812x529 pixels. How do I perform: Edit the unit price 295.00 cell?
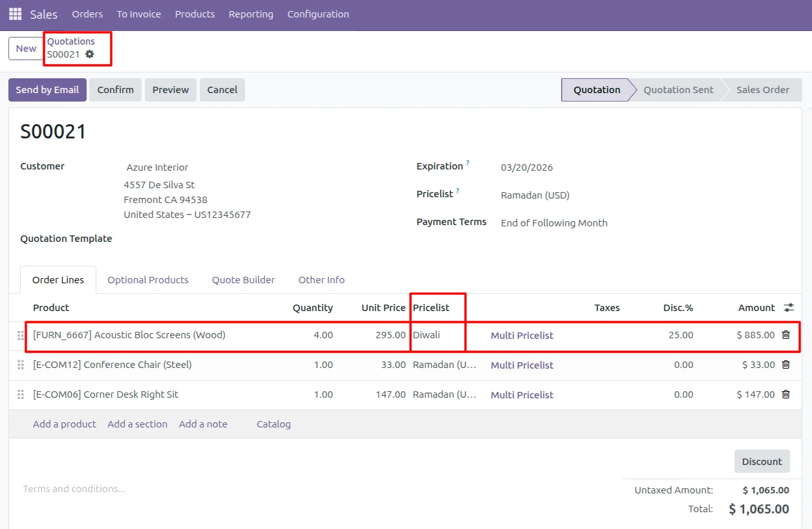pyautogui.click(x=390, y=335)
